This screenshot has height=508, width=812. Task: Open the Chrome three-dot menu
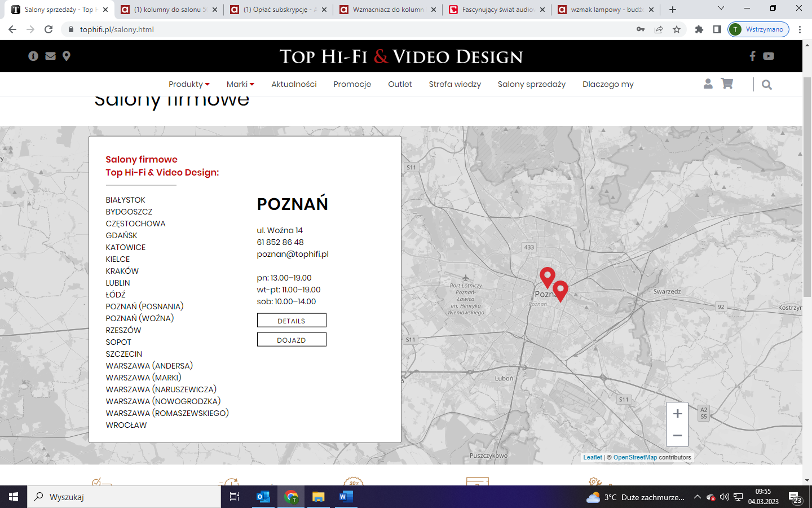click(800, 29)
